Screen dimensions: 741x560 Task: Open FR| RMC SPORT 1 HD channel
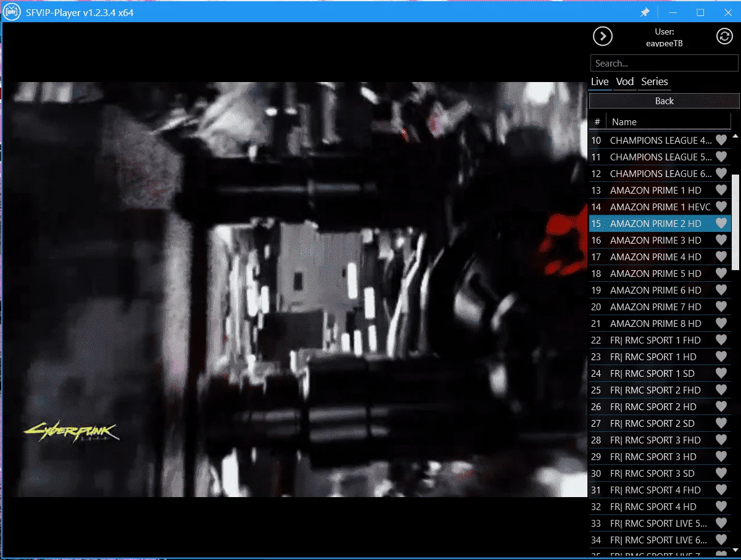(660, 356)
